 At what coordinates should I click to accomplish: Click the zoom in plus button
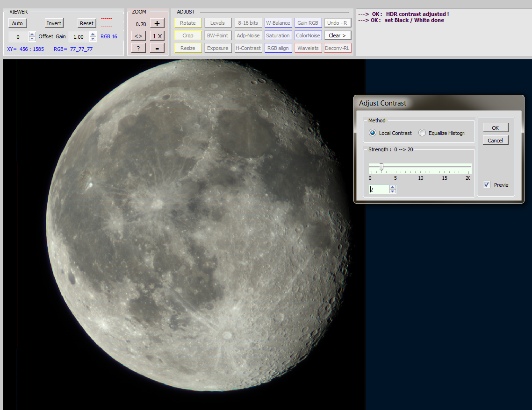point(157,23)
